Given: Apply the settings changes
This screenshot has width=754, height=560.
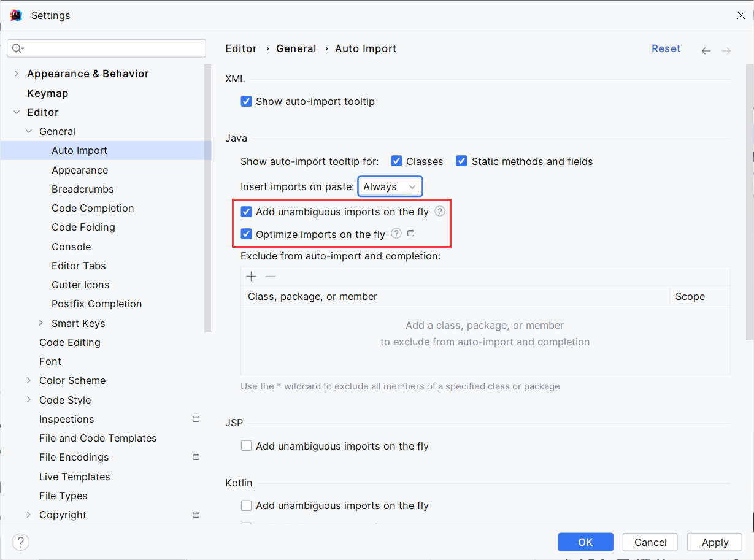Looking at the screenshot, I should click(715, 542).
